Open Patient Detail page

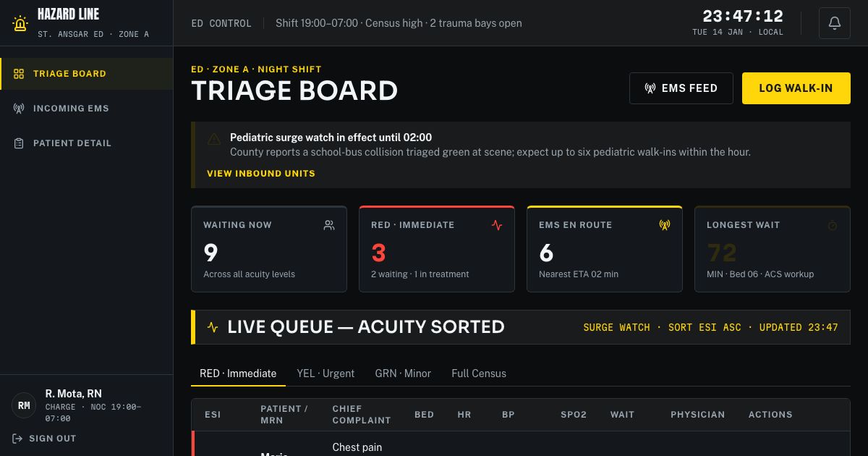[x=87, y=143]
